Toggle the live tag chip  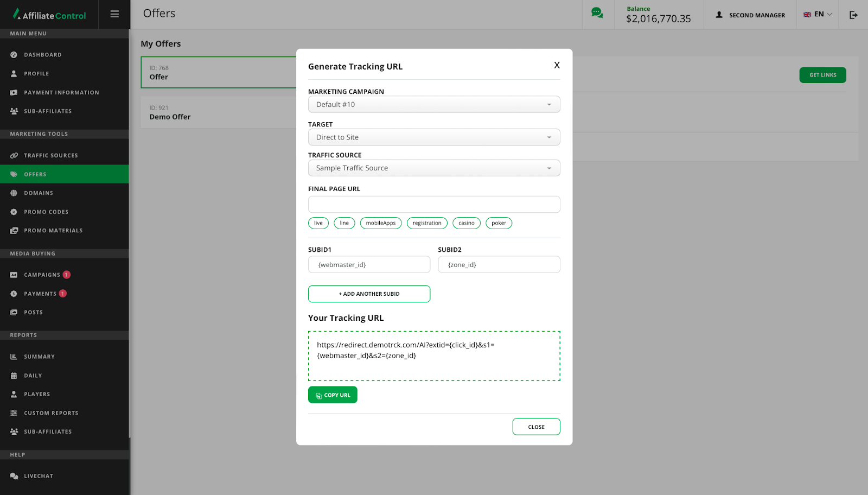[318, 223]
